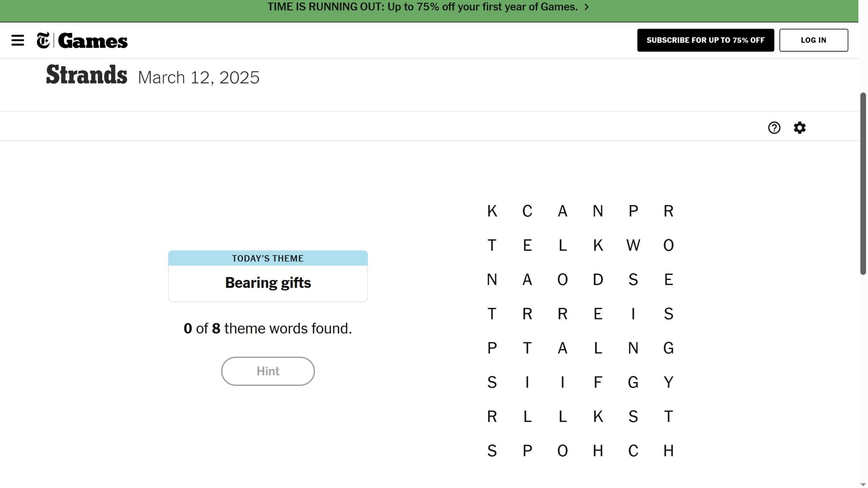The image size is (868, 488).
Task: Select letter Y in the puzzle grid
Action: click(x=668, y=383)
